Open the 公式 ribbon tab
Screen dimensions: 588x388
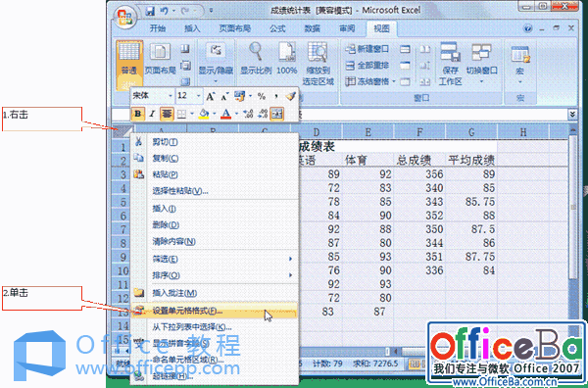point(277,28)
